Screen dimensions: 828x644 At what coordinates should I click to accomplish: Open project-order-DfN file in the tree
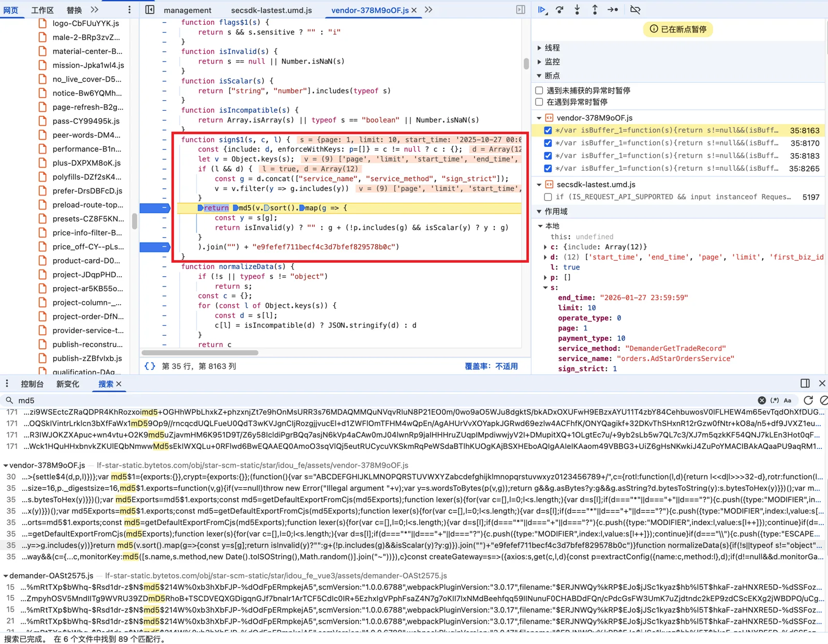click(x=87, y=317)
